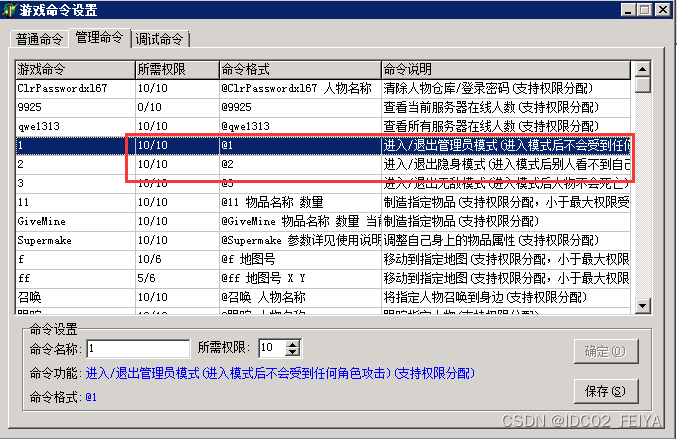This screenshot has width=677, height=439.
Task: Click the 命令格式 column header
Action: (298, 70)
